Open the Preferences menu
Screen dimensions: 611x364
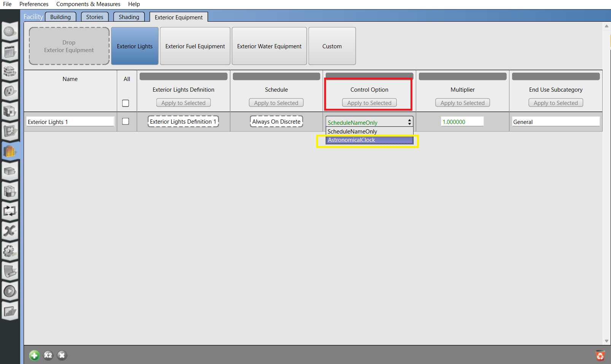(x=34, y=4)
